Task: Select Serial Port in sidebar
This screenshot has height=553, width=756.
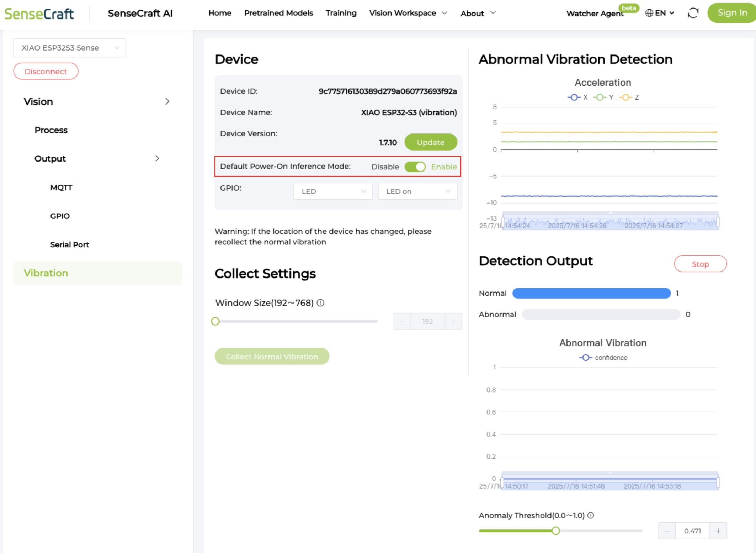Action: (70, 244)
